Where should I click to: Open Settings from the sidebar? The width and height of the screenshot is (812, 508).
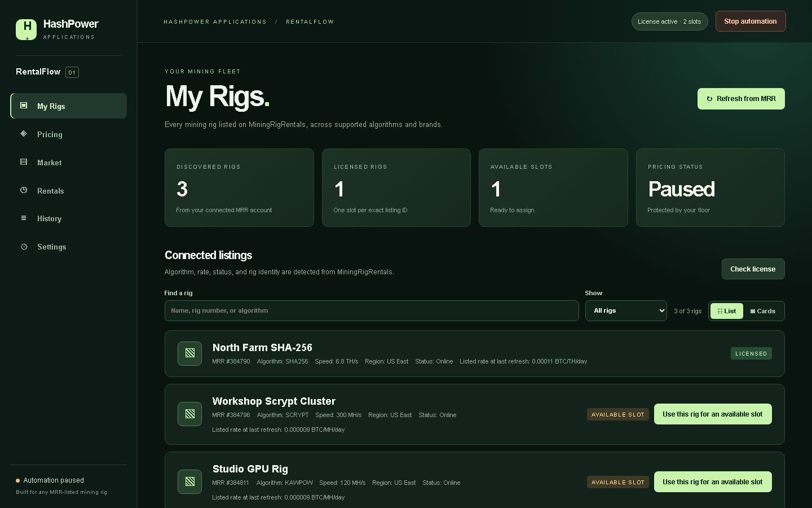pos(68,247)
